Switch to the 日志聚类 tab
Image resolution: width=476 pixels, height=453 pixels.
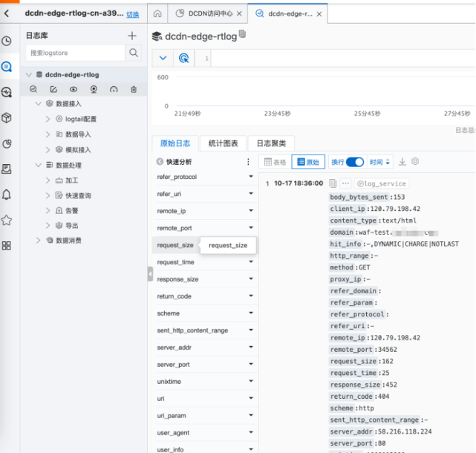[271, 143]
